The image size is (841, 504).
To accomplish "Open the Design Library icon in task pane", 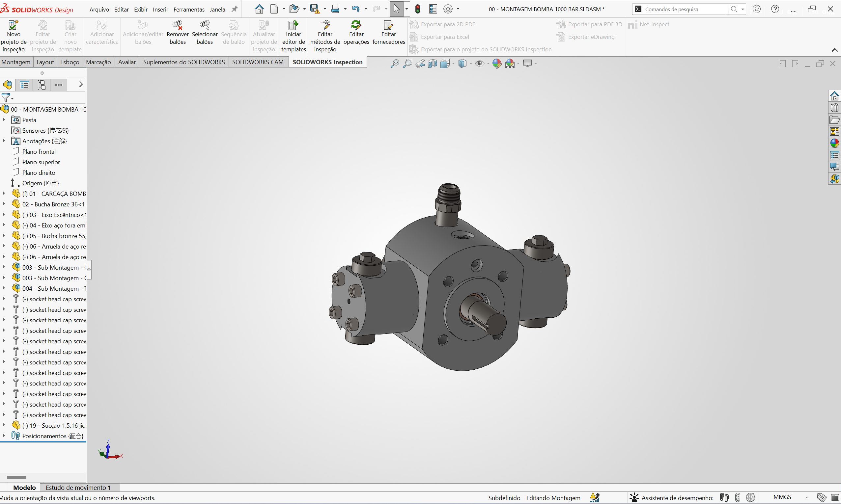I will point(834,108).
